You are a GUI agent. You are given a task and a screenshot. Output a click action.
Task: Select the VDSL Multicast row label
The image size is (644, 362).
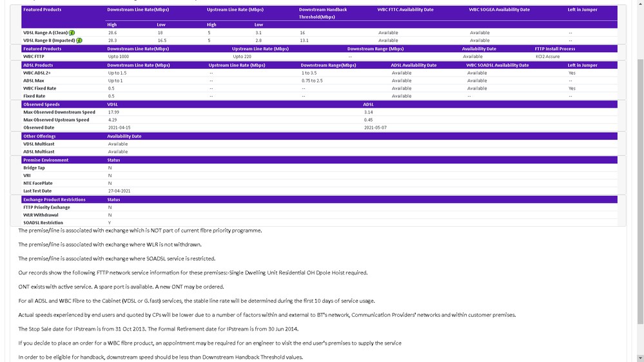39,144
